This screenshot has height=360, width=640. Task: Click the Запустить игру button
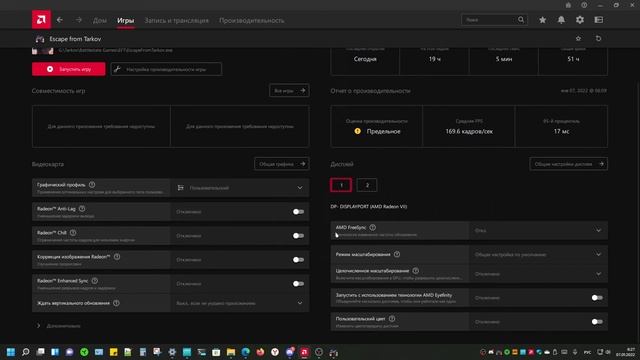[69, 69]
